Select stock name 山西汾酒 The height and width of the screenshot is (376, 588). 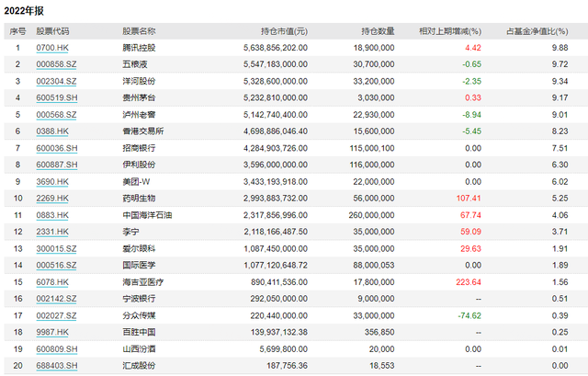coord(139,349)
